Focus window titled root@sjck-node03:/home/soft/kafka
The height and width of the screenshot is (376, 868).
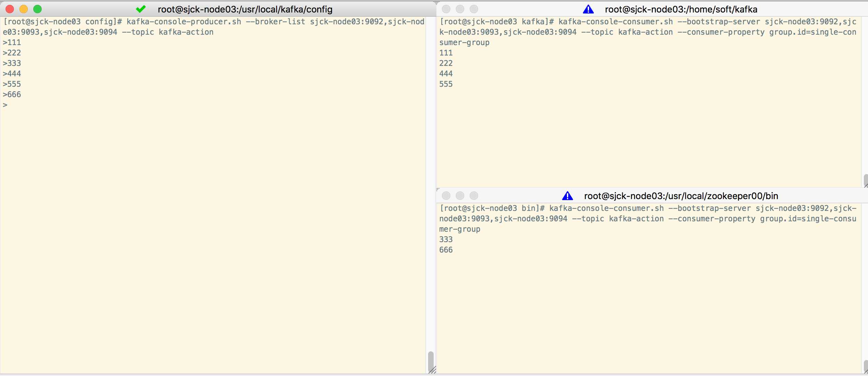coord(681,9)
